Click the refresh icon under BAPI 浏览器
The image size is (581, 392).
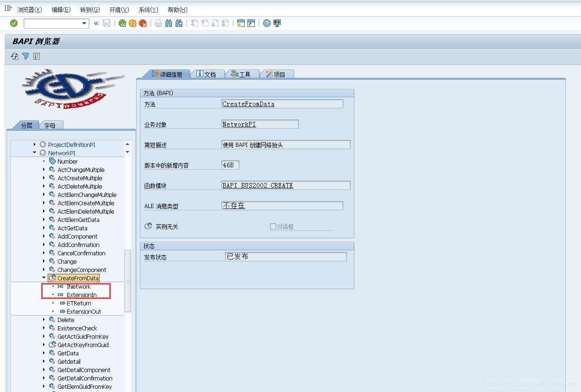coord(14,56)
